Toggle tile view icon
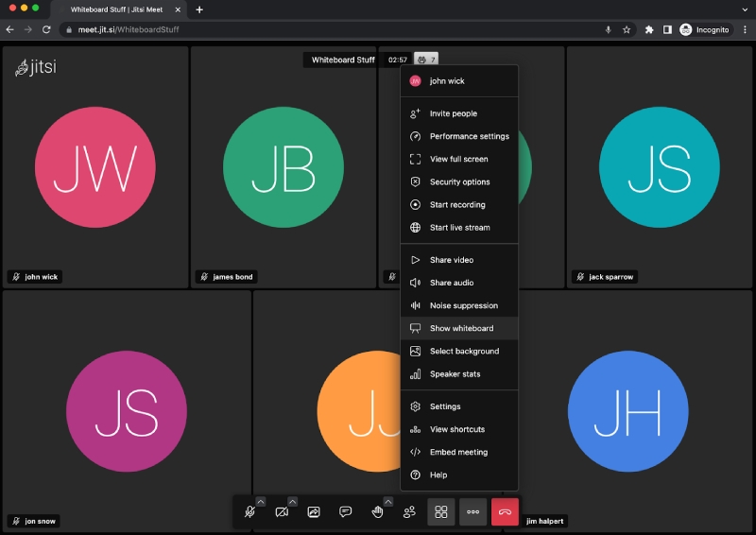The image size is (756, 535). (x=441, y=512)
